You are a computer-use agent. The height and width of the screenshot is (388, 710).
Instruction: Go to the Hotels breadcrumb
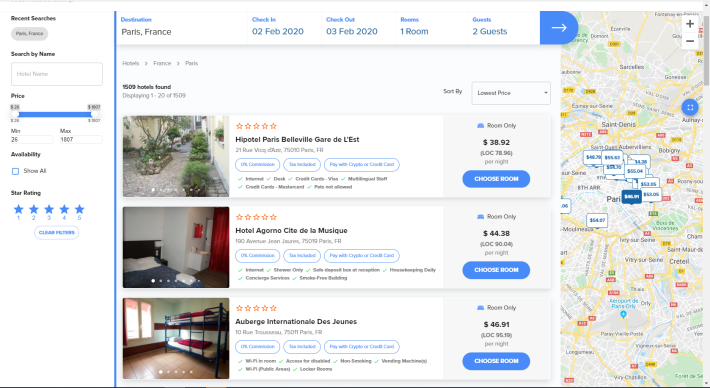130,63
